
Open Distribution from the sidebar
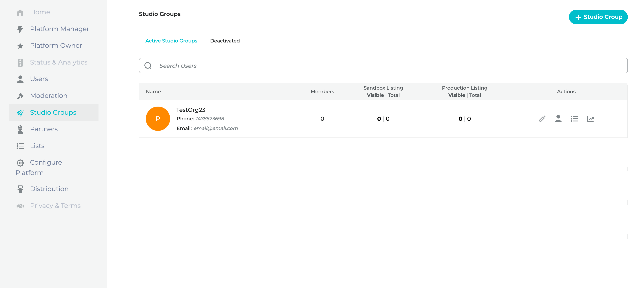(49, 189)
